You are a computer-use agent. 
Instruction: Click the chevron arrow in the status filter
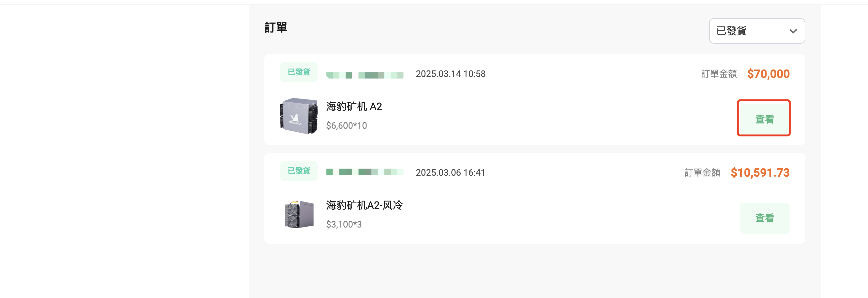click(x=793, y=31)
